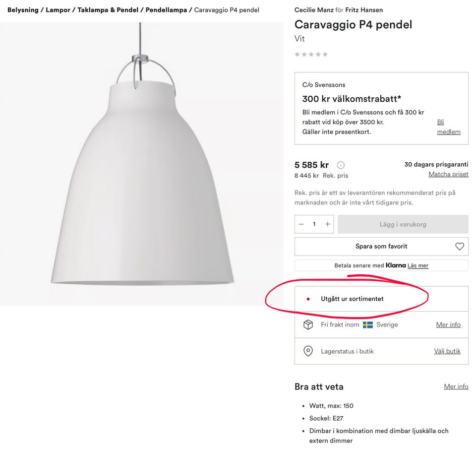
Task: Click Matcha priset link
Action: click(x=448, y=174)
